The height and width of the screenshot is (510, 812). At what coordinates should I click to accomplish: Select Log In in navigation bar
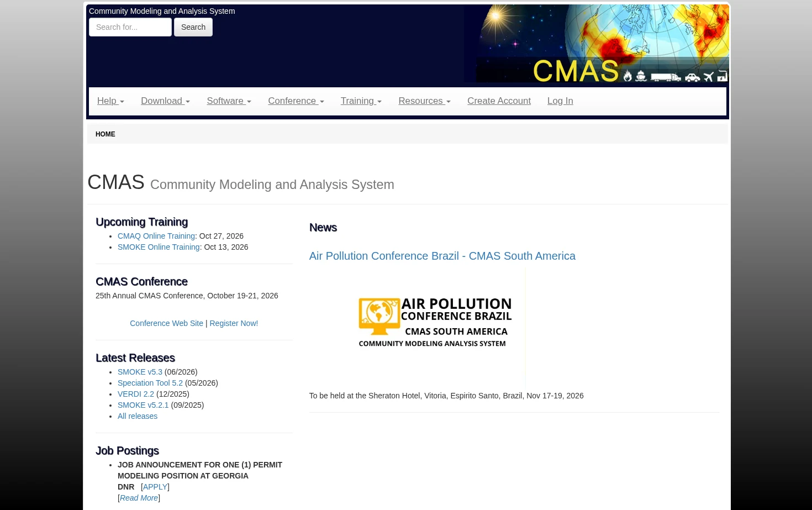coord(560,101)
